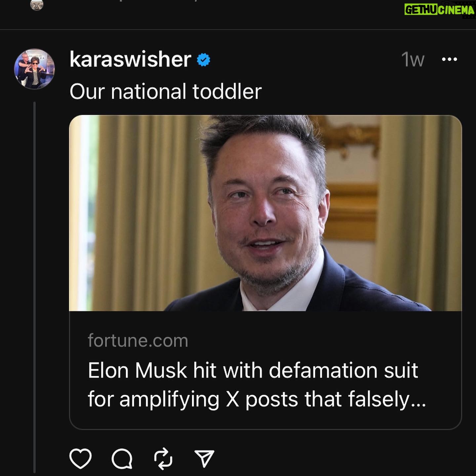Share the post via the paper plane icon
This screenshot has height=476, width=476.
(x=205, y=458)
